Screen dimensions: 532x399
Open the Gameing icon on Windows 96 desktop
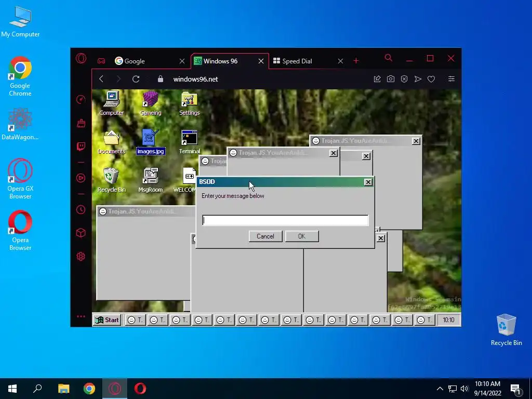coord(150,103)
